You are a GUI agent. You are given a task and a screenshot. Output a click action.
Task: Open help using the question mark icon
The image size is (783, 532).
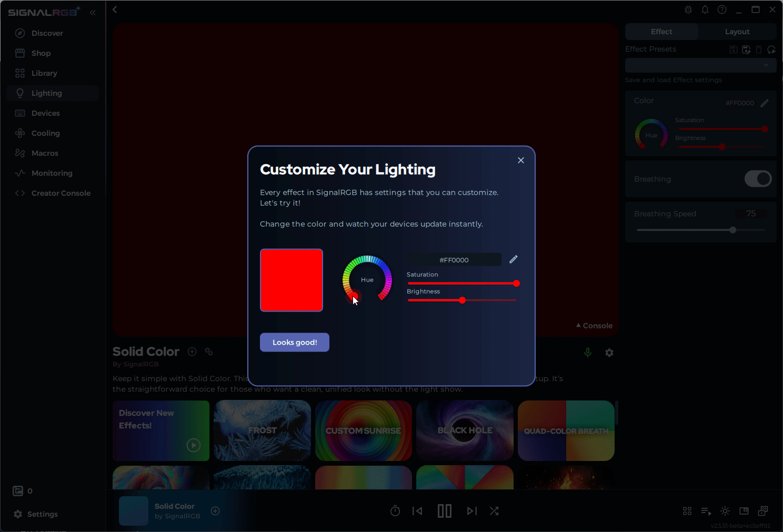(721, 9)
